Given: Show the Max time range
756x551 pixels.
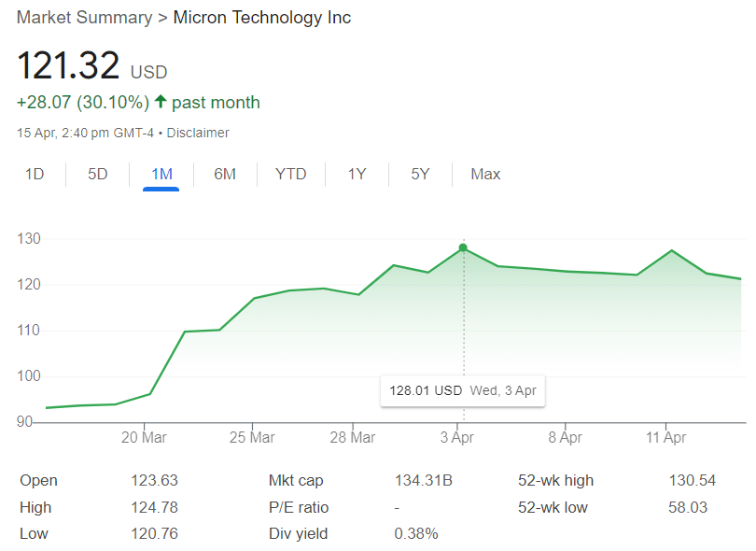Looking at the screenshot, I should (485, 174).
